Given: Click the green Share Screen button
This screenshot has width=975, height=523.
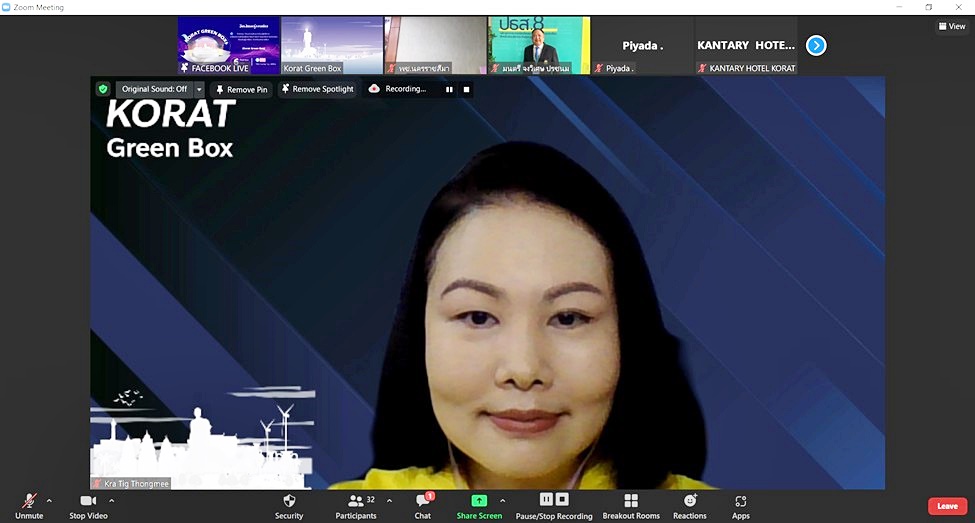Looking at the screenshot, I should 479,506.
